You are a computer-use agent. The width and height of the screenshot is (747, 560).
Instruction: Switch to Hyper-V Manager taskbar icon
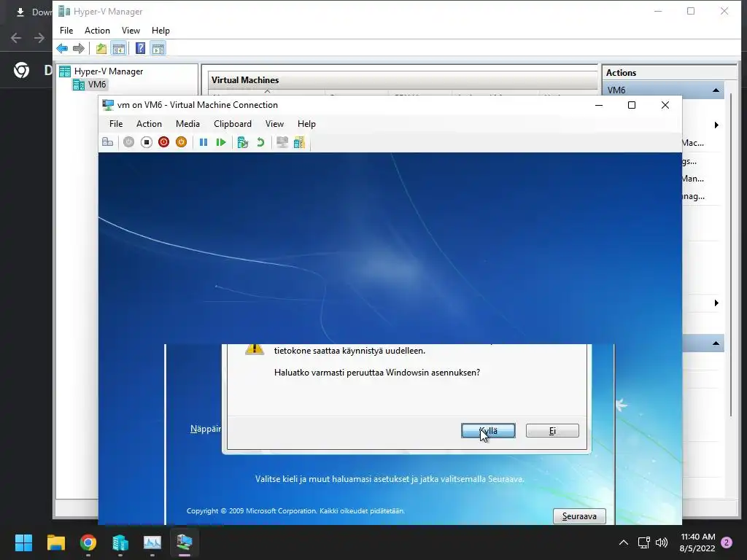click(x=120, y=542)
